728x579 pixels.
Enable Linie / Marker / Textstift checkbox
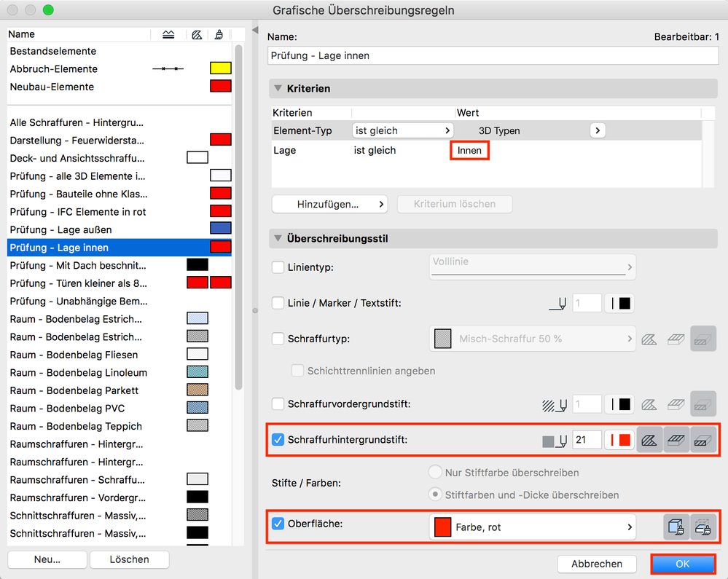pyautogui.click(x=278, y=303)
